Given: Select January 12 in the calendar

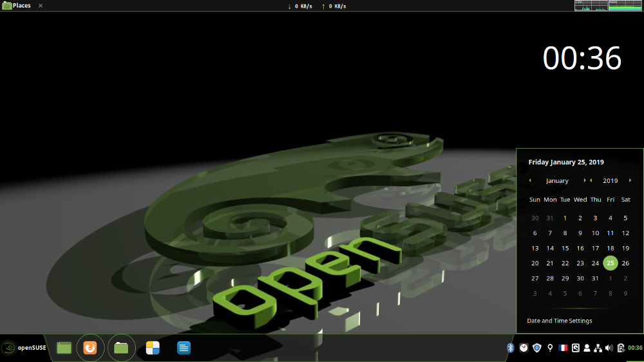Looking at the screenshot, I should click(x=625, y=233).
